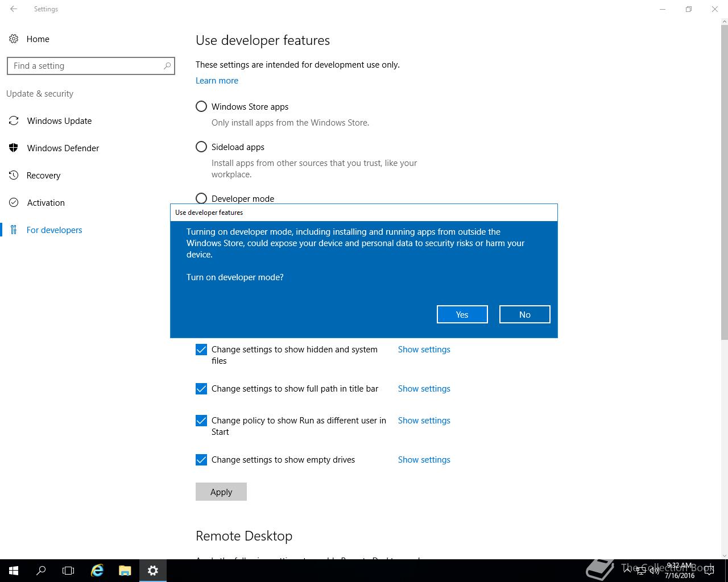Select Sideload apps radio button
Viewport: 728px width, 582px height.
pyautogui.click(x=201, y=147)
